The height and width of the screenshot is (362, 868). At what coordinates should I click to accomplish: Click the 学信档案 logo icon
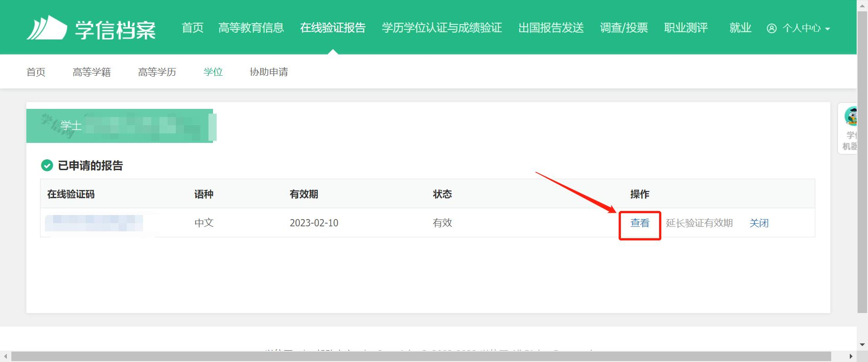click(47, 28)
